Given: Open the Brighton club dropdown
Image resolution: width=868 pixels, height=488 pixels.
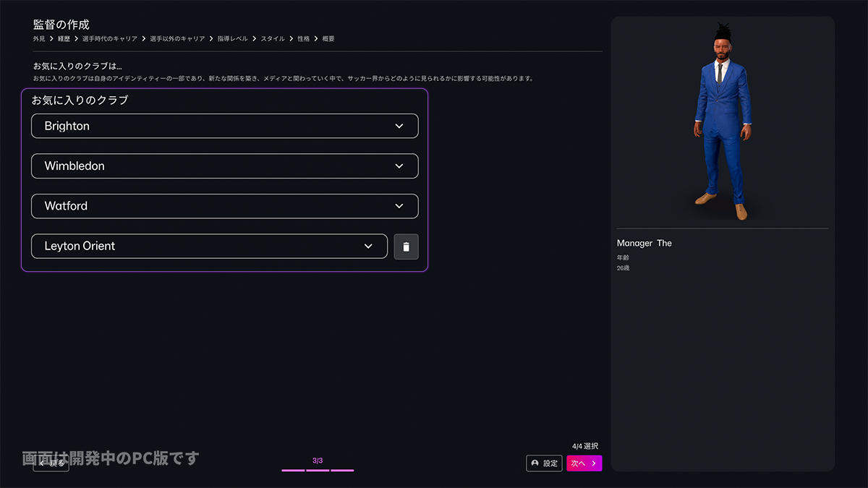Looking at the screenshot, I should pyautogui.click(x=224, y=126).
